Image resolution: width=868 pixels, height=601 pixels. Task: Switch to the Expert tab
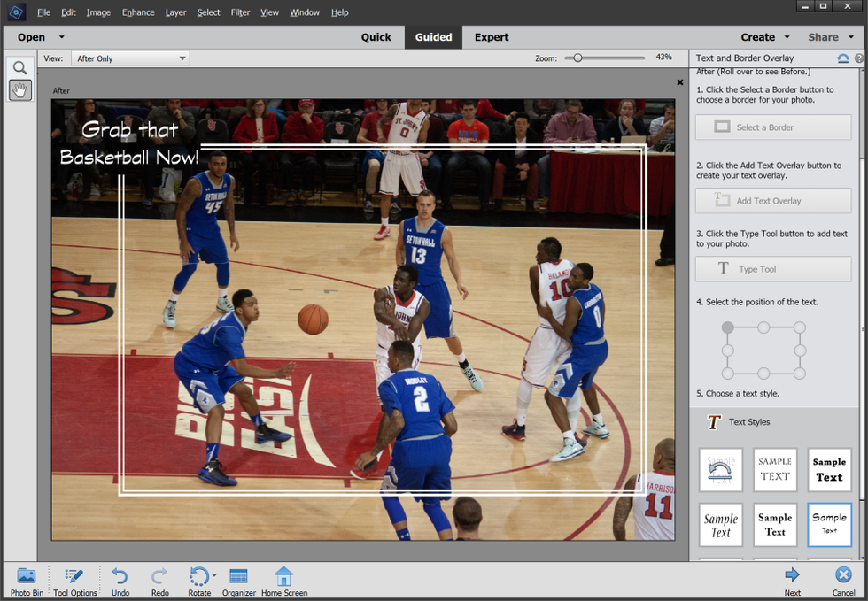[x=492, y=37]
